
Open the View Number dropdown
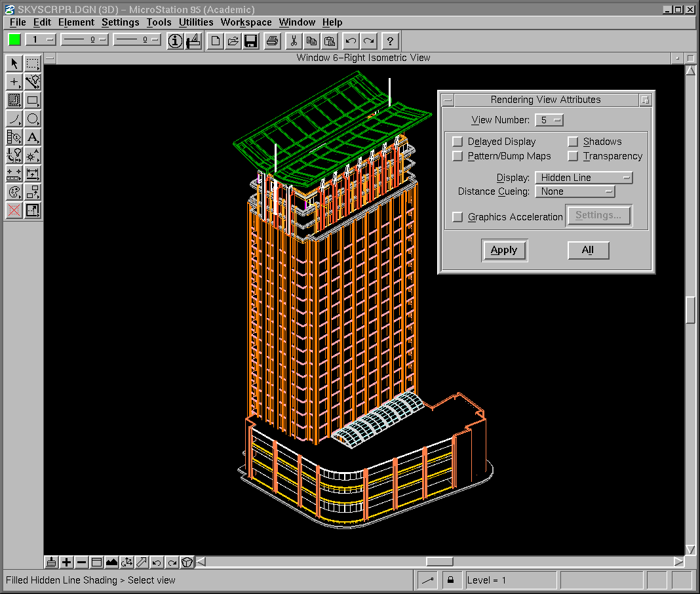(549, 120)
